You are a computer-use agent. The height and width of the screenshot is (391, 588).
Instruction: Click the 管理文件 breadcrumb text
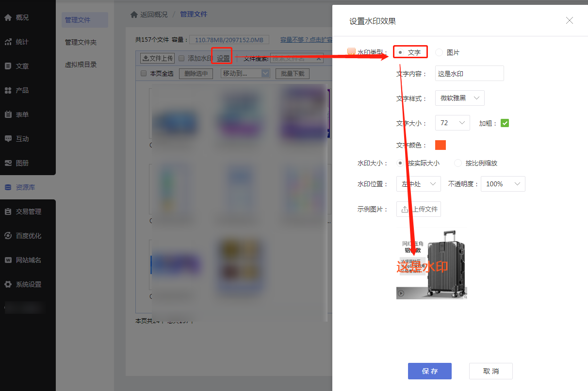(x=194, y=15)
